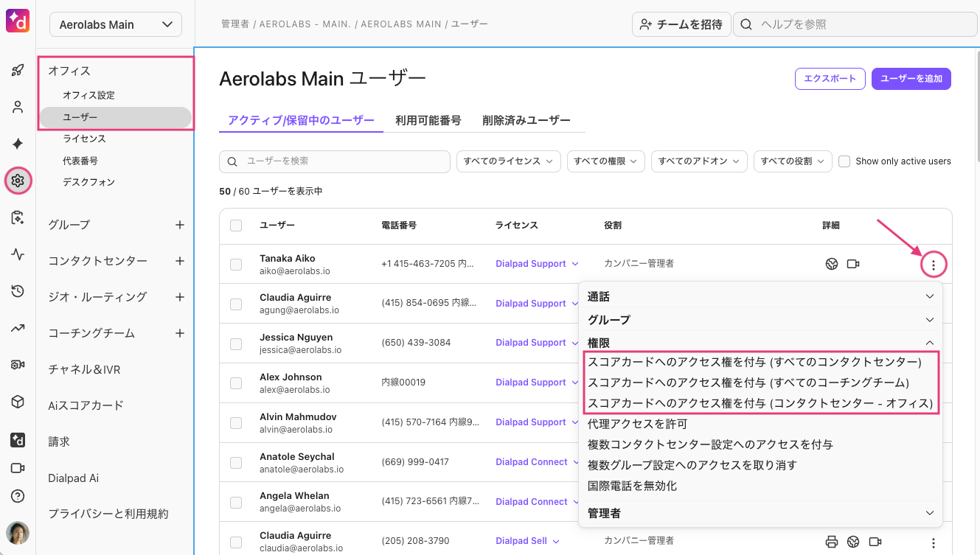Switch to the 削除済みユーザー tab
Screen dimensions: 980x555
527,120
